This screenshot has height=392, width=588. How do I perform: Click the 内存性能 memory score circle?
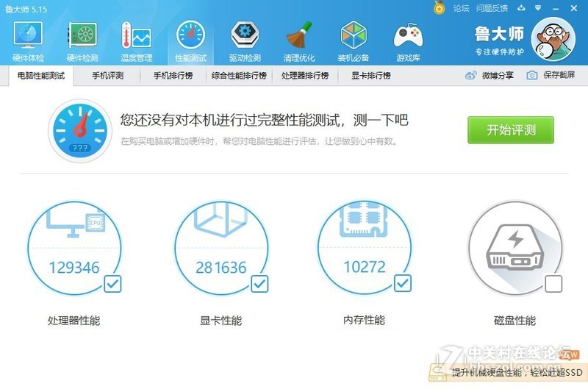pyautogui.click(x=365, y=248)
